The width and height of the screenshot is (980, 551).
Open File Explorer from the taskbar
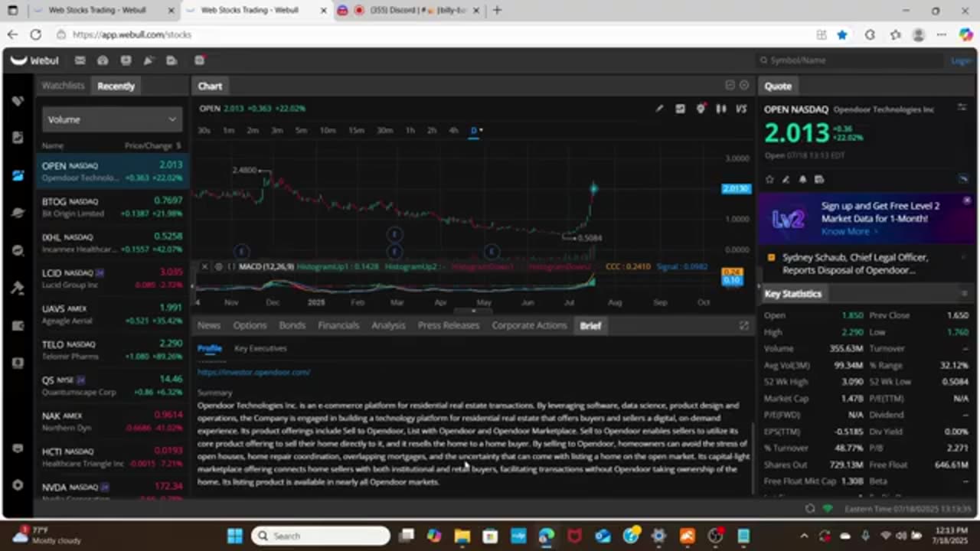(x=462, y=536)
